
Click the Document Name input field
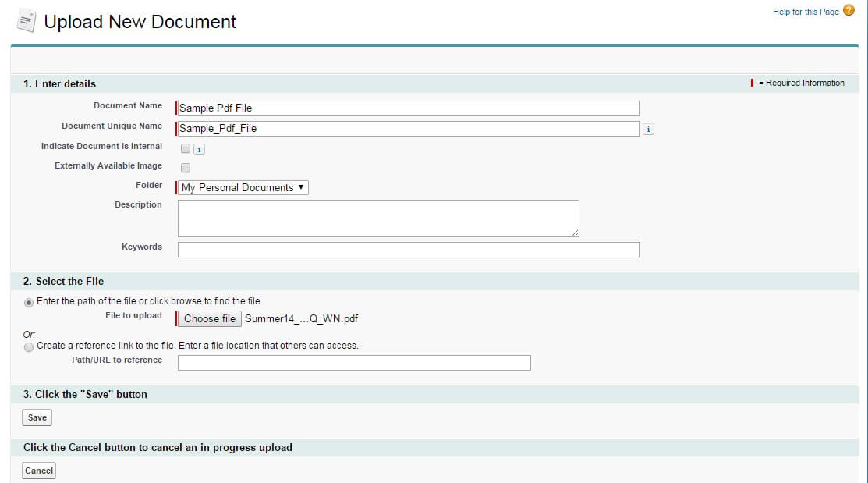pos(406,108)
